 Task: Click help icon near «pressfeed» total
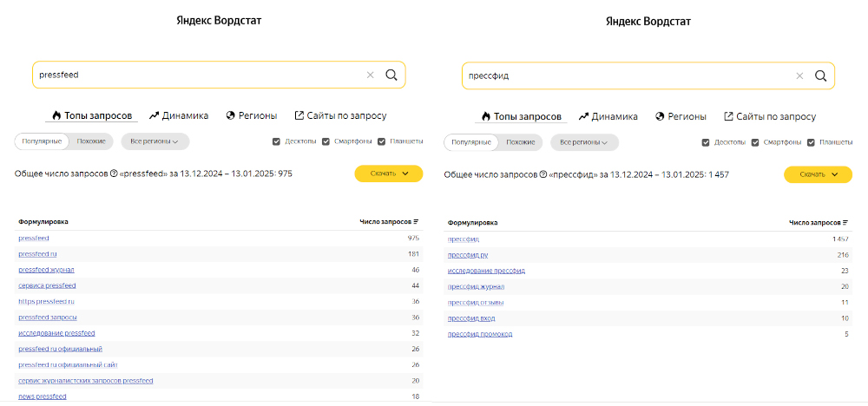click(114, 174)
